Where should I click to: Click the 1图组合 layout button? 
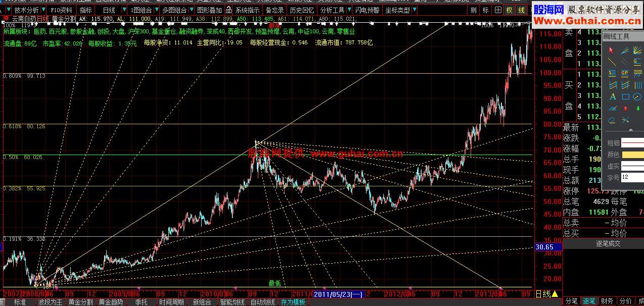tap(141, 10)
